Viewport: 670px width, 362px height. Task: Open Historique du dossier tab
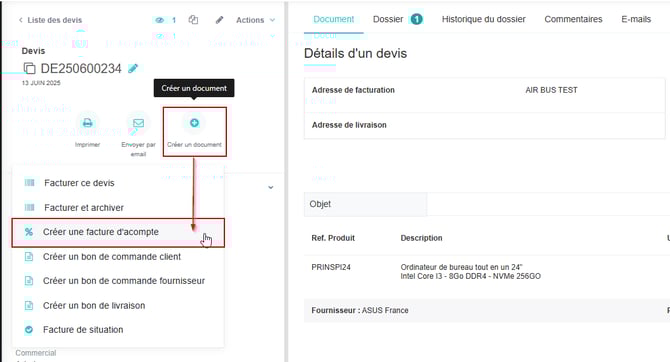point(484,19)
